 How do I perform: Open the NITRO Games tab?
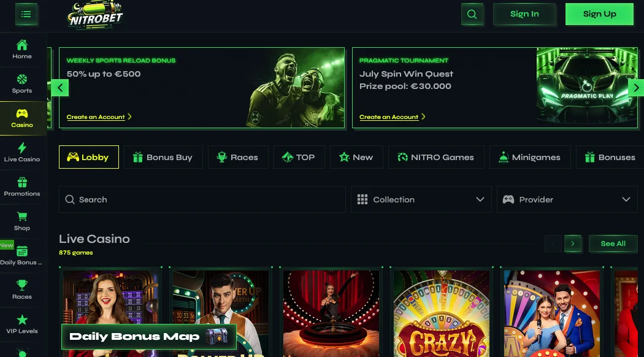(x=436, y=157)
